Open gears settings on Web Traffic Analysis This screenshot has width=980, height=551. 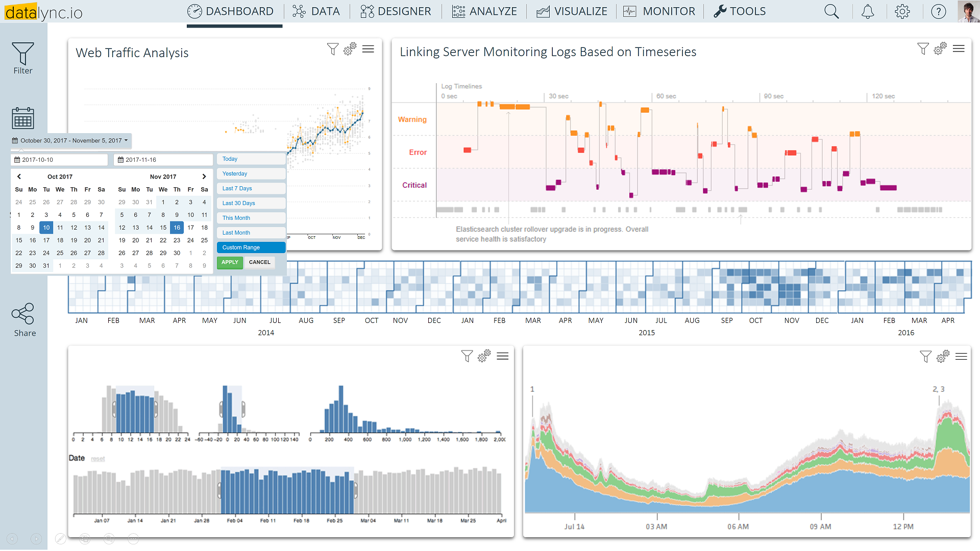click(350, 49)
